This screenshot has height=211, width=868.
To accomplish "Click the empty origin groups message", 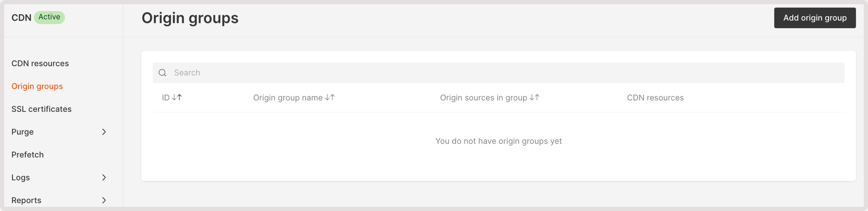I will tap(499, 141).
